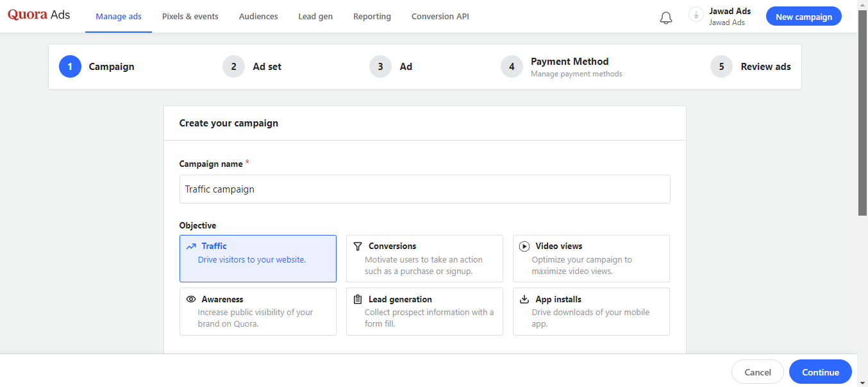Click the Conversions funnel icon
The image size is (868, 387).
(x=358, y=246)
